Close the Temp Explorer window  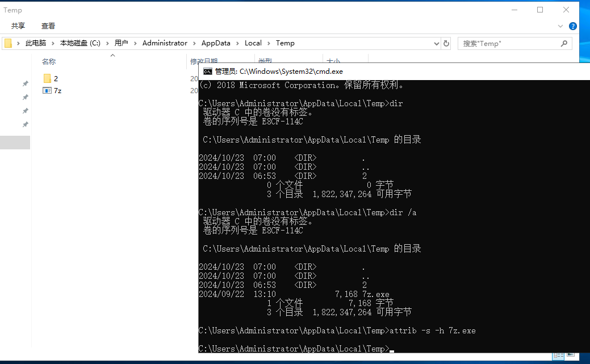click(566, 10)
